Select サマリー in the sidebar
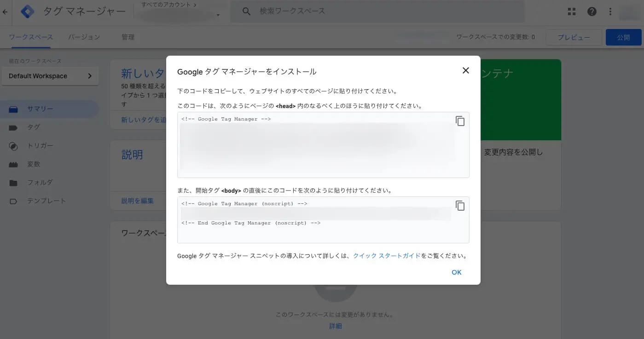Image resolution: width=644 pixels, height=339 pixels. click(x=49, y=109)
